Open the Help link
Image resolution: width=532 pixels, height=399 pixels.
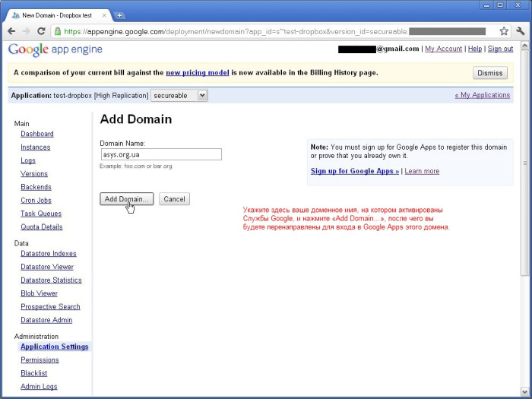[475, 49]
